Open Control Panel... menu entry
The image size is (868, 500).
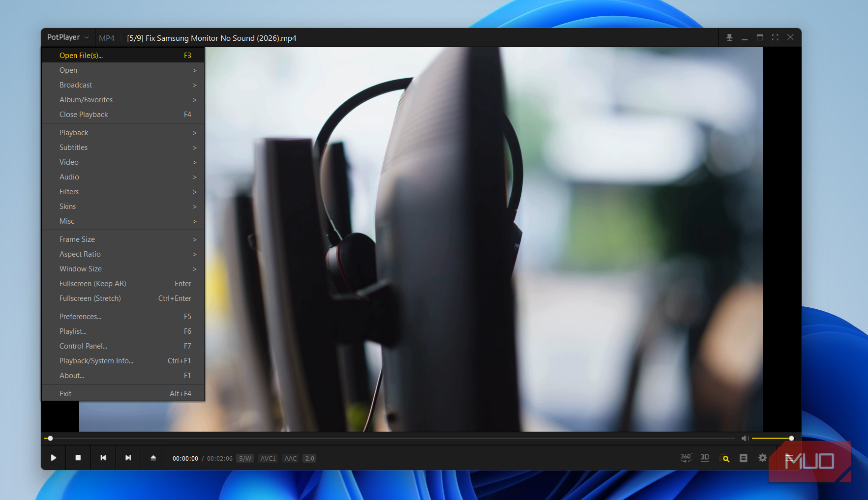click(123, 346)
